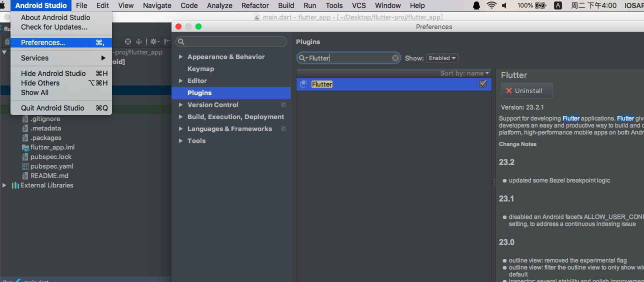Open the Wi-Fi status menu
This screenshot has width=644, height=282.
[491, 5]
